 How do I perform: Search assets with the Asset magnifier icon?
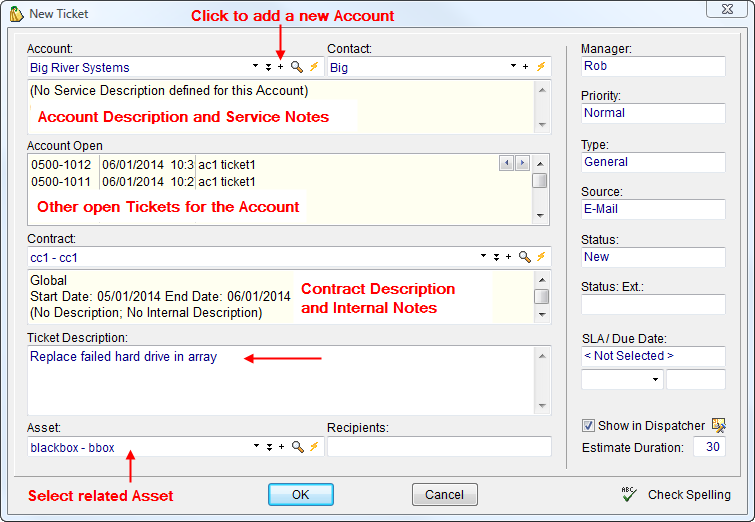297,447
